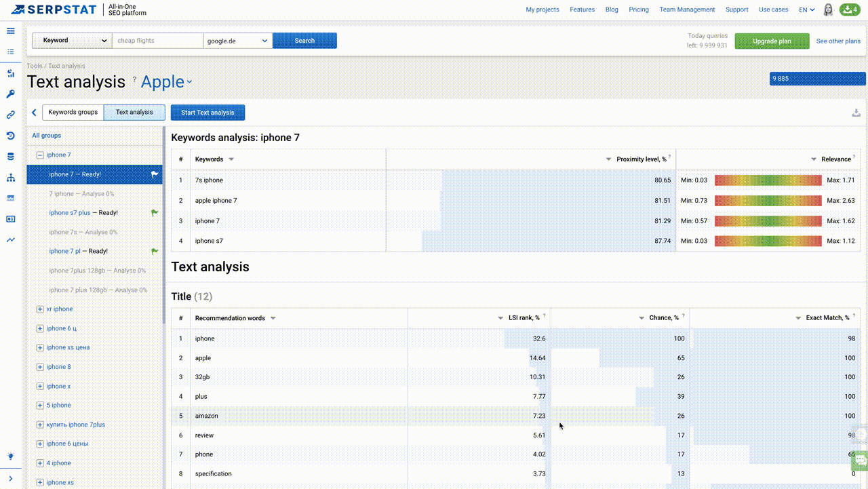Click the export download icon above the table
This screenshot has height=489, width=868.
coord(856,113)
